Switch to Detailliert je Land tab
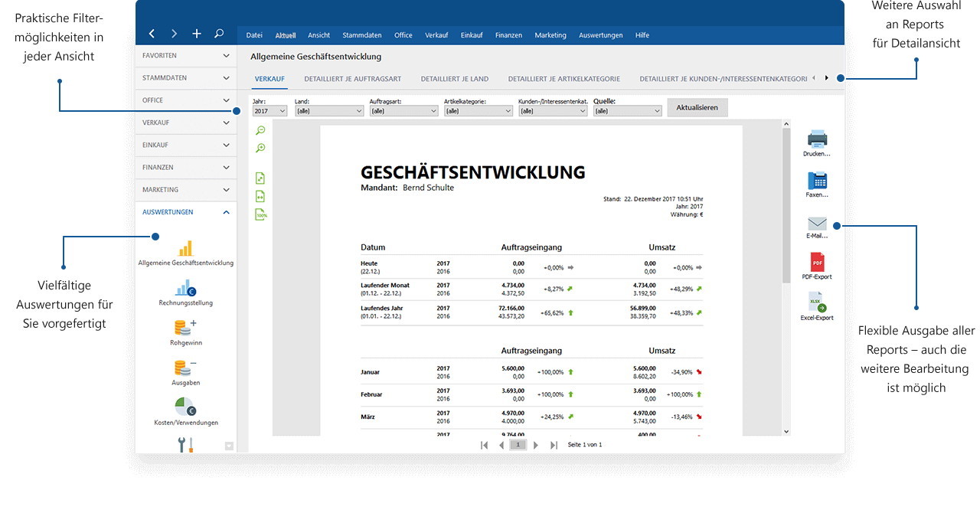 [x=454, y=79]
